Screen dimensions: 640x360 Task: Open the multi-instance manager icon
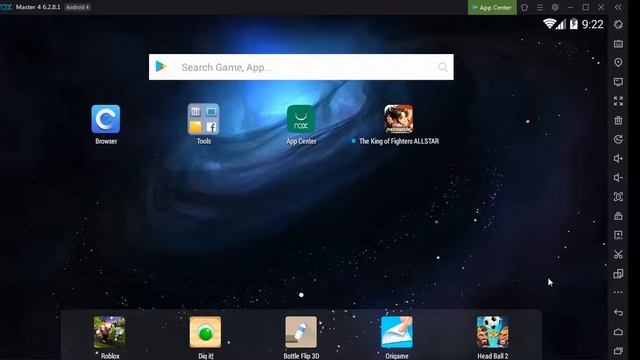point(618,273)
